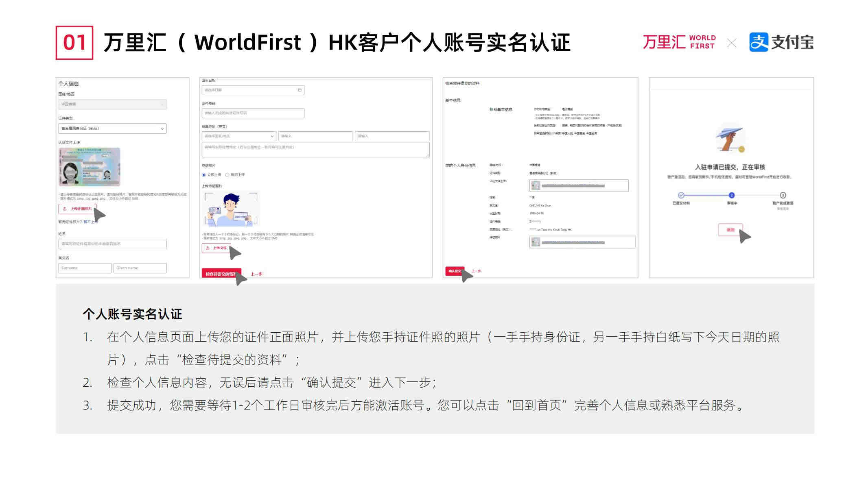Click the hand-held ID sample illustration
Image resolution: width=868 pixels, height=488 pixels.
tap(231, 209)
